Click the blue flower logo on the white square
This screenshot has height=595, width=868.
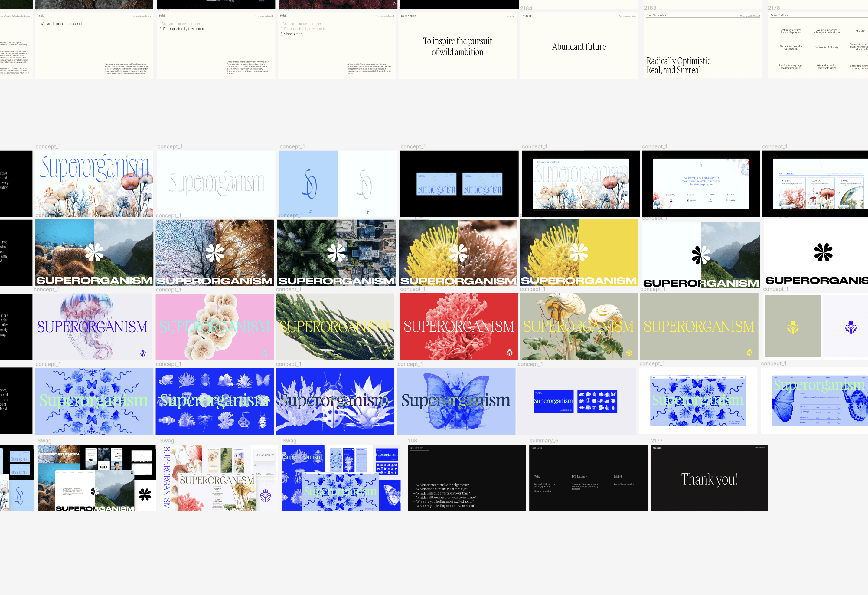click(x=850, y=327)
